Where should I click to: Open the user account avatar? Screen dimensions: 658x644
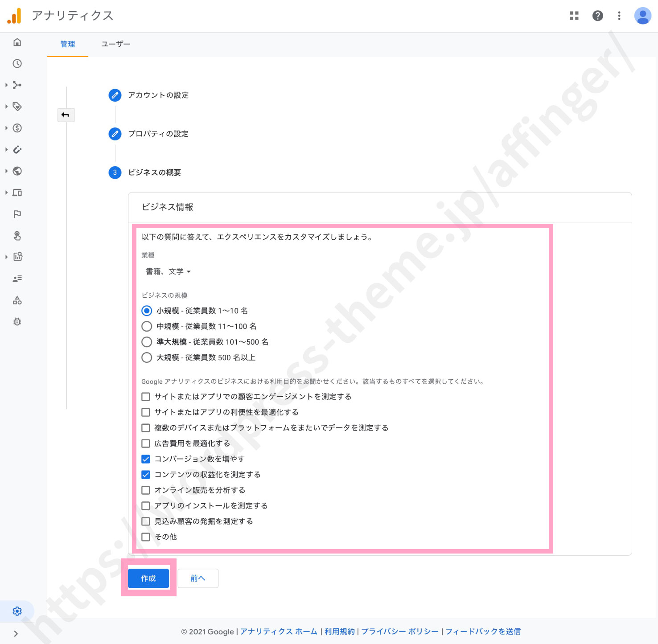[x=643, y=16]
